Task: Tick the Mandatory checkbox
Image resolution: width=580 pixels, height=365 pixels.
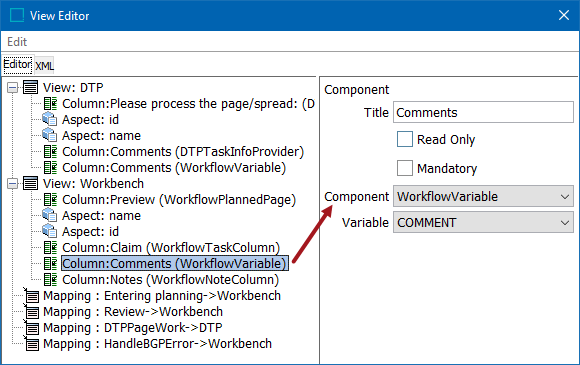Action: (x=405, y=168)
